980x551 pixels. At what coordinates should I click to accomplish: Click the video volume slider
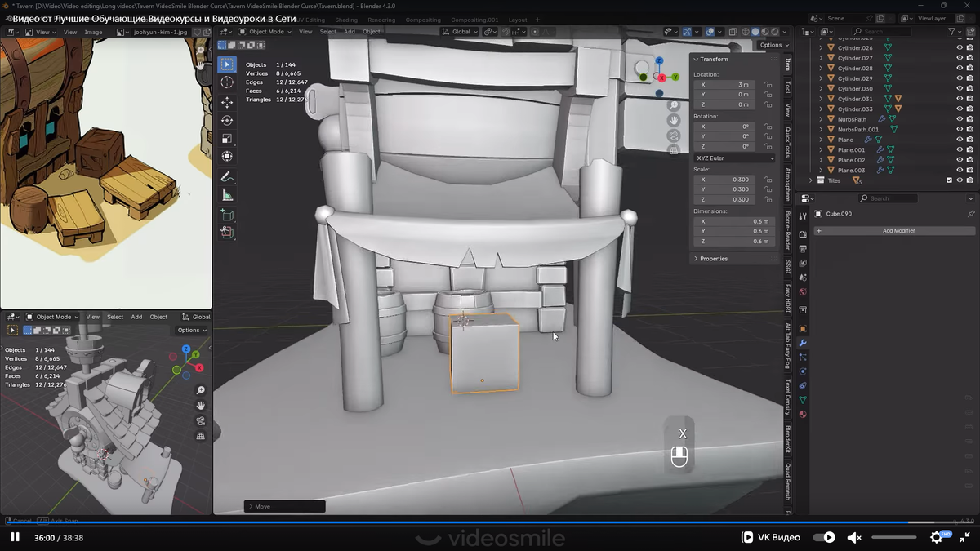tap(893, 537)
